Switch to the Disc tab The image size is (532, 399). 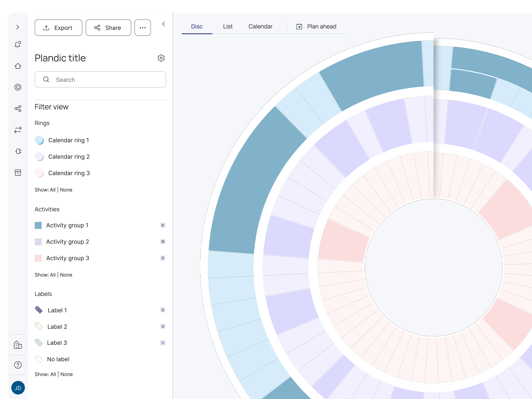point(197,26)
